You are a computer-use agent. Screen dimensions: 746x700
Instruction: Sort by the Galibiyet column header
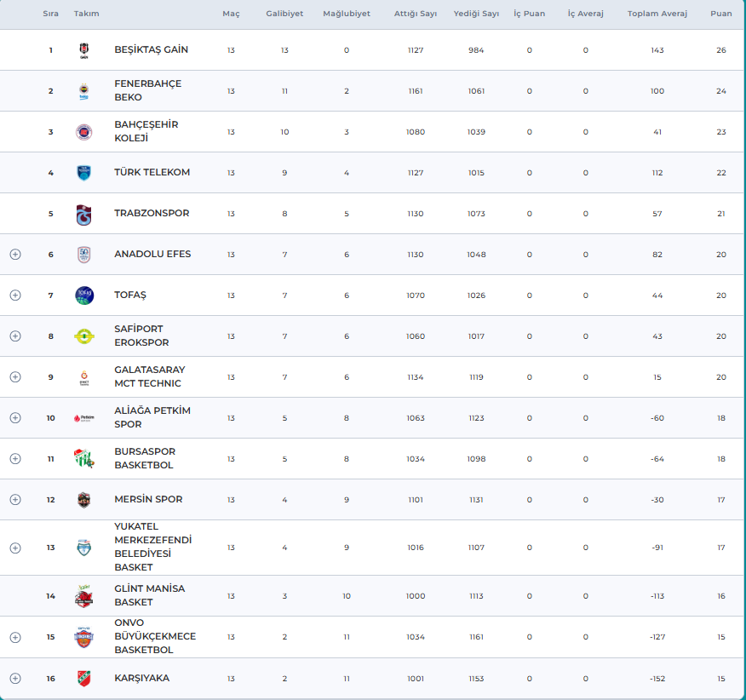click(284, 14)
